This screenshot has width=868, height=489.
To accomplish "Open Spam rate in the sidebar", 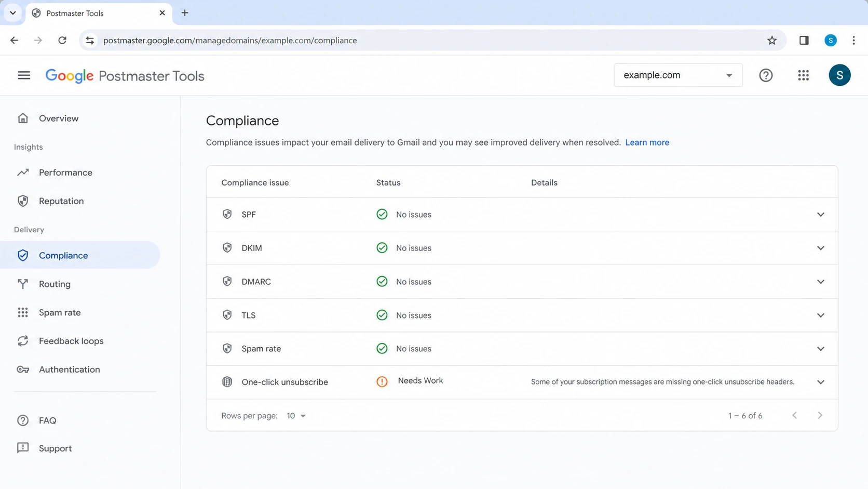I will pyautogui.click(x=80, y=312).
